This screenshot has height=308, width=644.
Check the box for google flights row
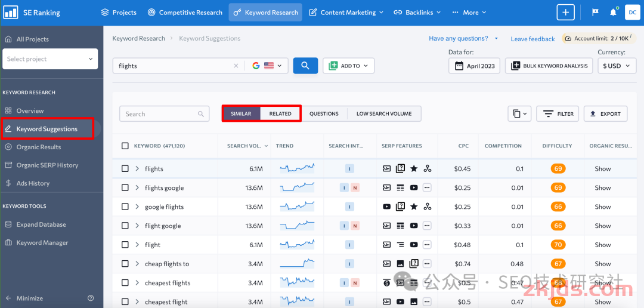125,207
